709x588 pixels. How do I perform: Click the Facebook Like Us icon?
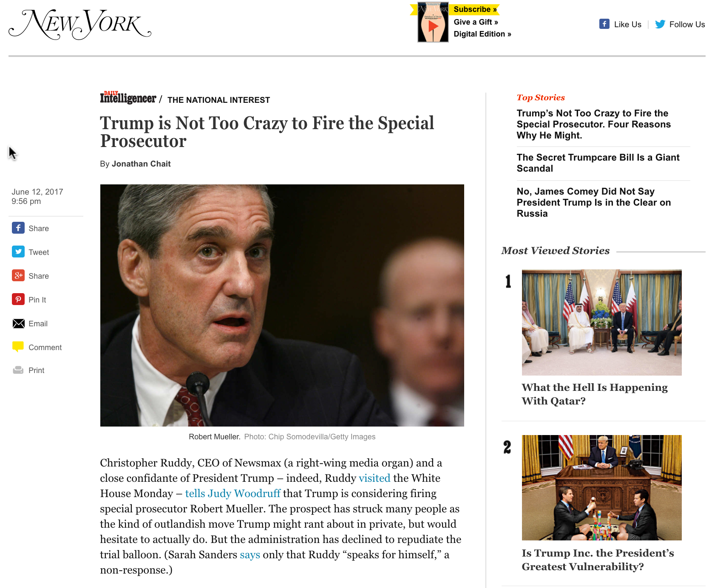(x=604, y=24)
